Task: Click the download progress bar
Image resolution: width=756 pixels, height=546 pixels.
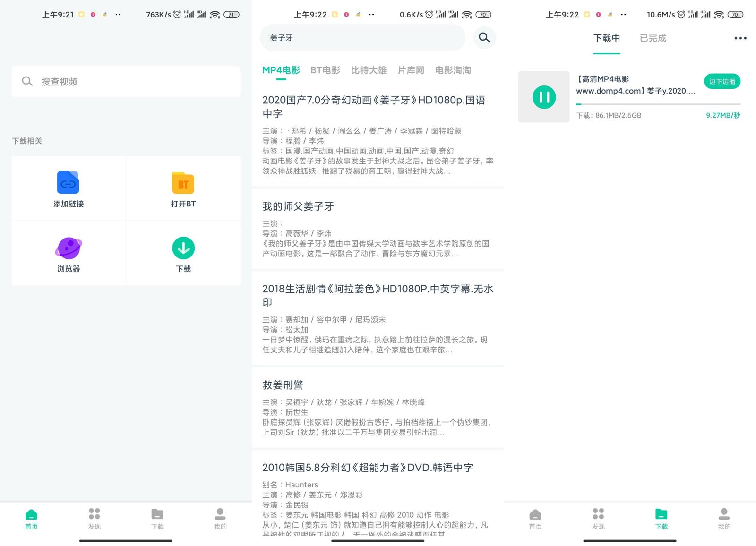Action: pos(658,104)
